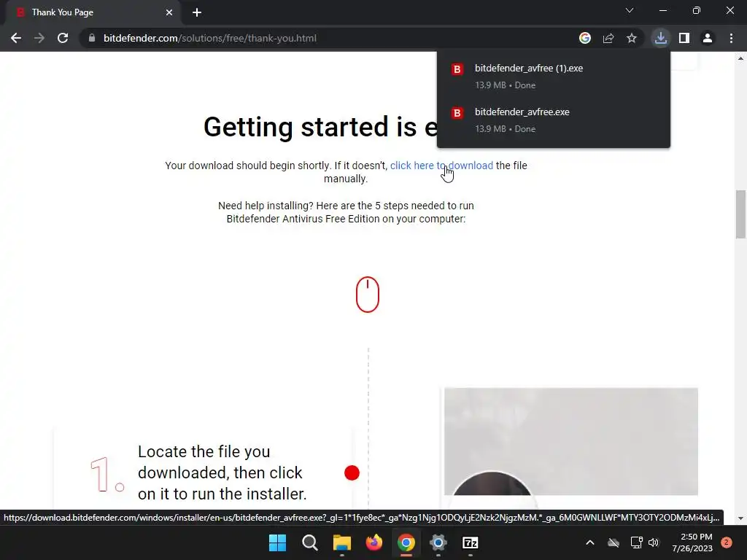Open bitdefender_avfree.exe download entry
The height and width of the screenshot is (560, 747).
pos(554,120)
